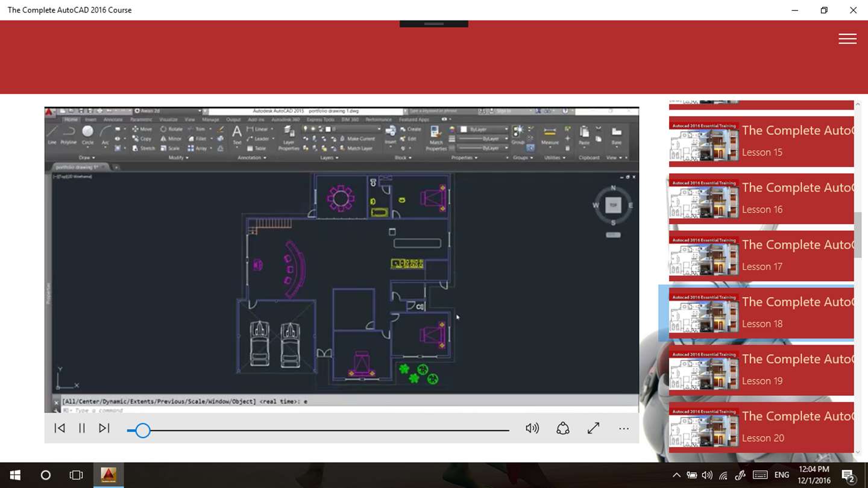Switch to the View ribbon tab
868x488 pixels.
click(x=189, y=120)
